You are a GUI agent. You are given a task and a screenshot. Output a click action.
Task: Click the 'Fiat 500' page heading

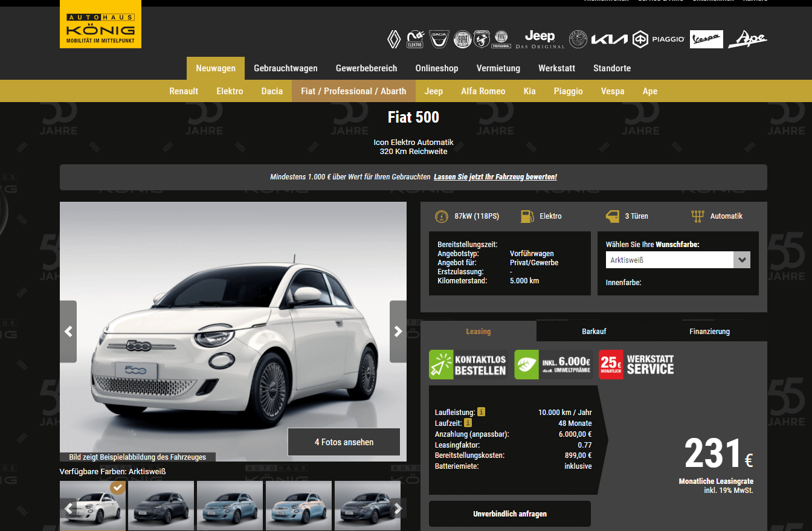coord(413,117)
